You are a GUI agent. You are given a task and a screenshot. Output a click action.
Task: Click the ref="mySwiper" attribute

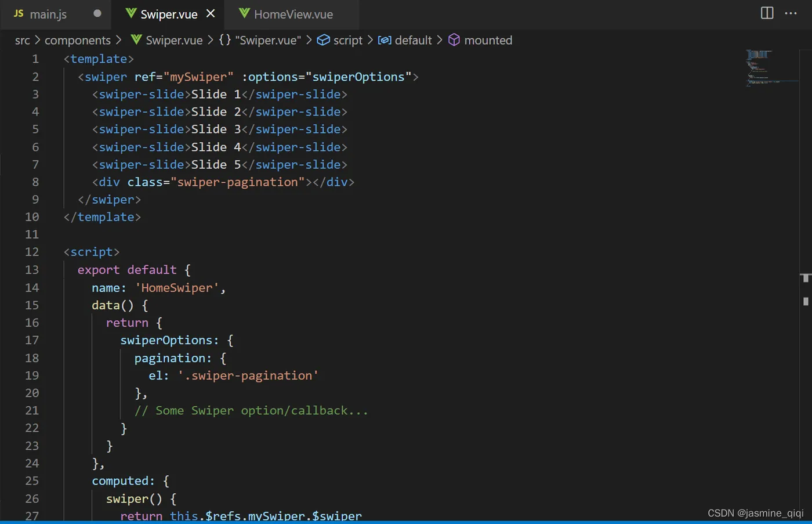click(x=184, y=77)
